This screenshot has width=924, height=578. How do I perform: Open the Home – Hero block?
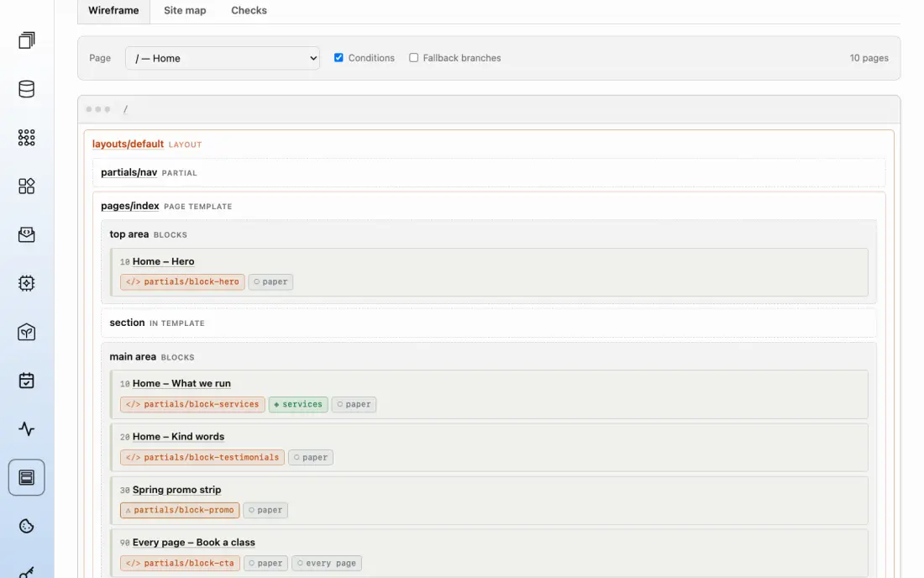[x=163, y=261]
